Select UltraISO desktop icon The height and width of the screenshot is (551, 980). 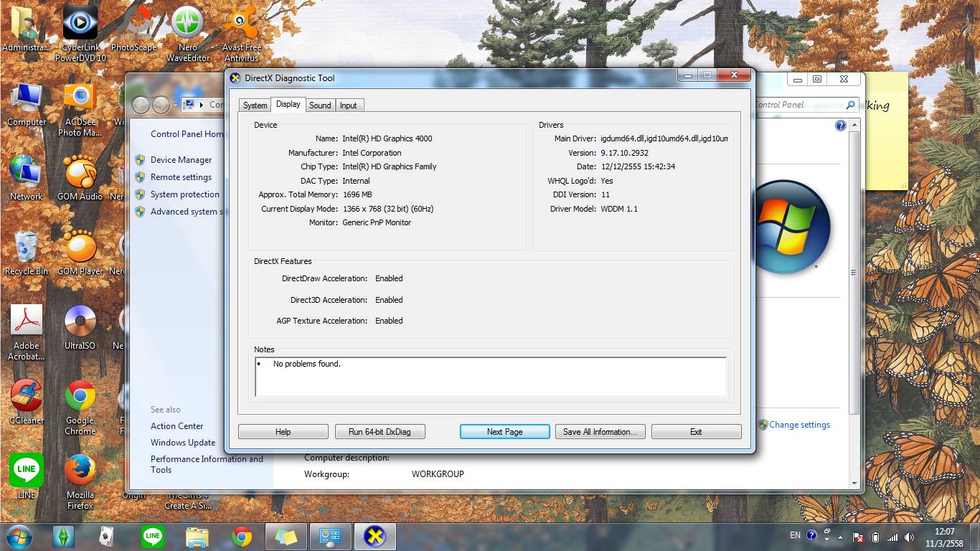pyautogui.click(x=80, y=327)
